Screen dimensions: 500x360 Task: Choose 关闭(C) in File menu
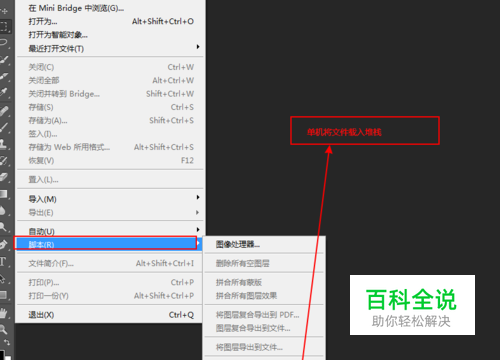[109, 67]
